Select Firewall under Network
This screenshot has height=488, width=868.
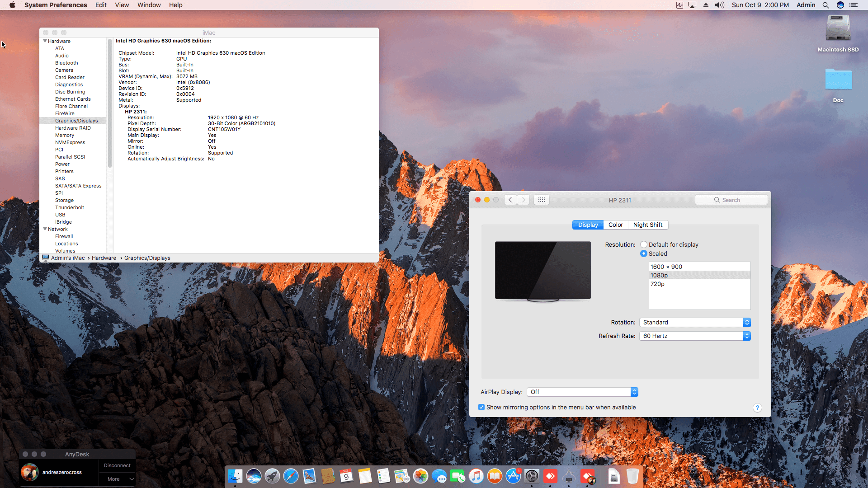tap(64, 236)
